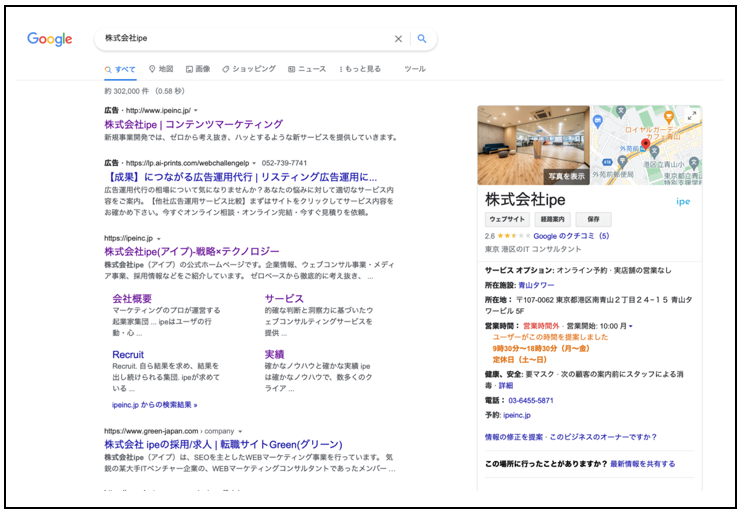Click the Google logo
744x516 pixels.
(x=49, y=39)
